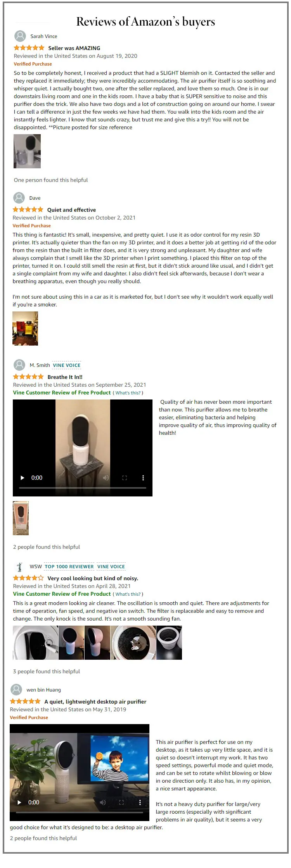Click VINE VOICE badge next to M. Smith
Viewport: 291px width, 868px height.
pos(67,365)
